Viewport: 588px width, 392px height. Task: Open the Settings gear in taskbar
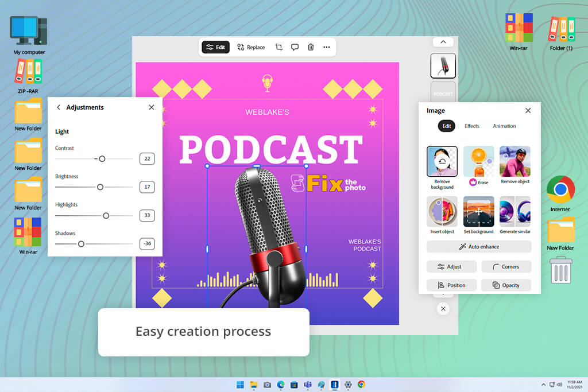coord(348,385)
